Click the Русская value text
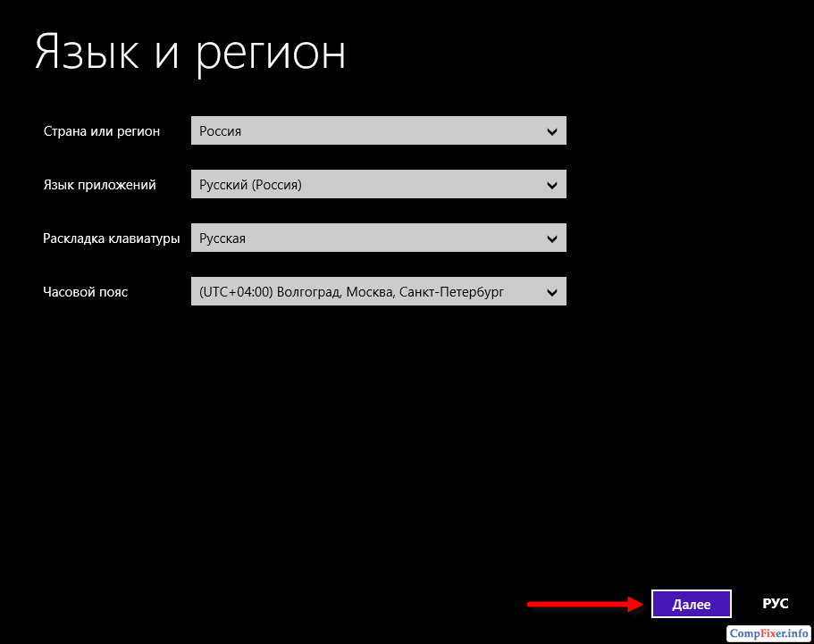Viewport: 814px width, 644px height. pyautogui.click(x=222, y=238)
